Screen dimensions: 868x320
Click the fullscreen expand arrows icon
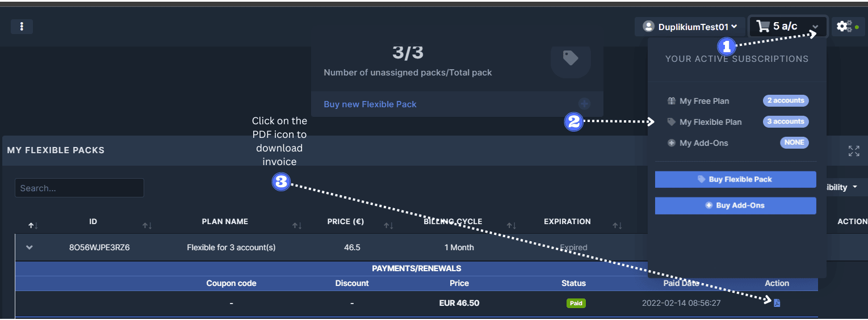point(853,151)
